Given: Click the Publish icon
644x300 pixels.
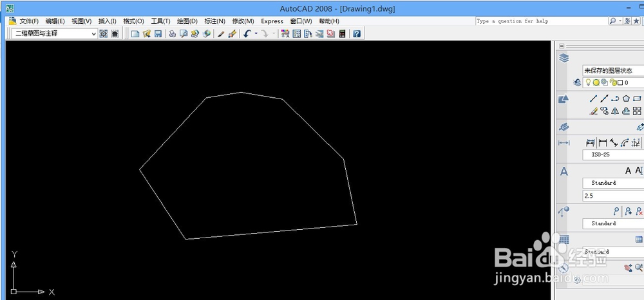Looking at the screenshot, I should (195, 33).
